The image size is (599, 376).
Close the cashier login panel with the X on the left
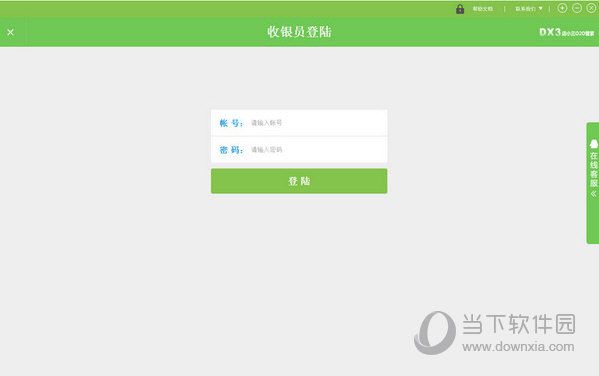click(x=11, y=32)
